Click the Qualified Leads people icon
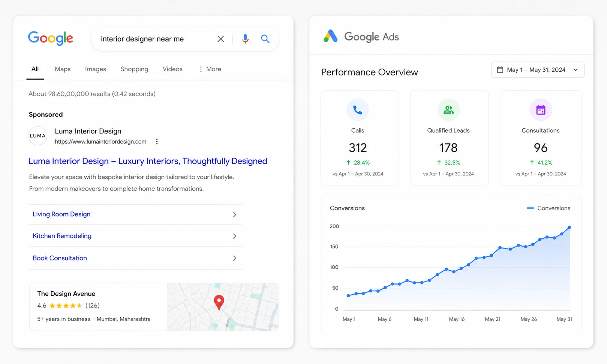Image resolution: width=607 pixels, height=364 pixels. 448,110
